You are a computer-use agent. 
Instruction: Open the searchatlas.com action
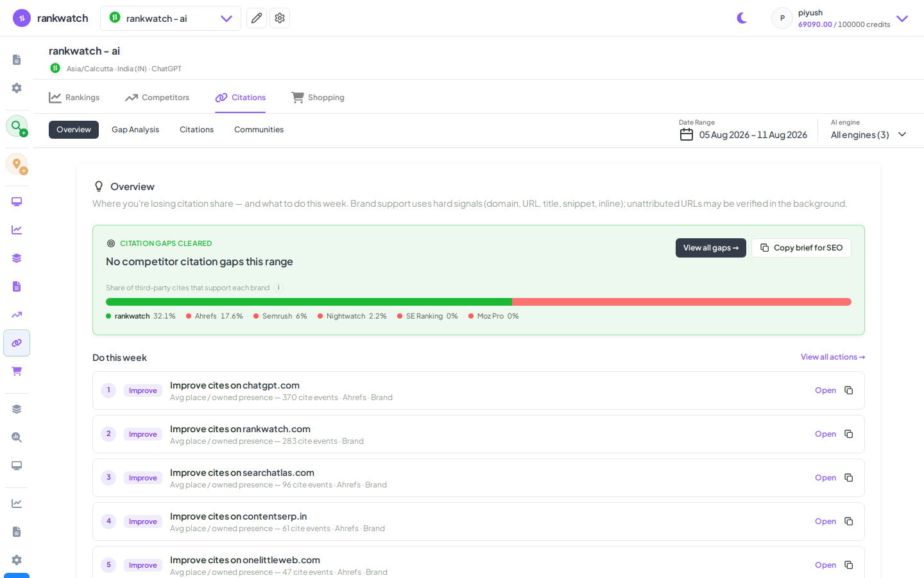[x=825, y=478]
